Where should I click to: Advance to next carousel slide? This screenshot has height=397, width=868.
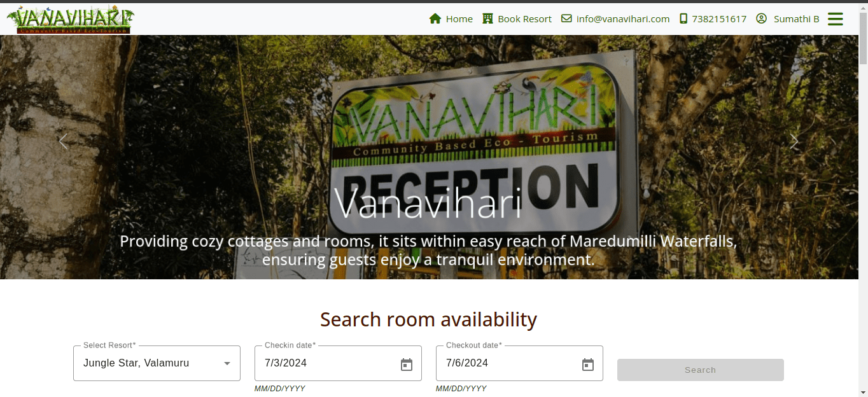[794, 141]
